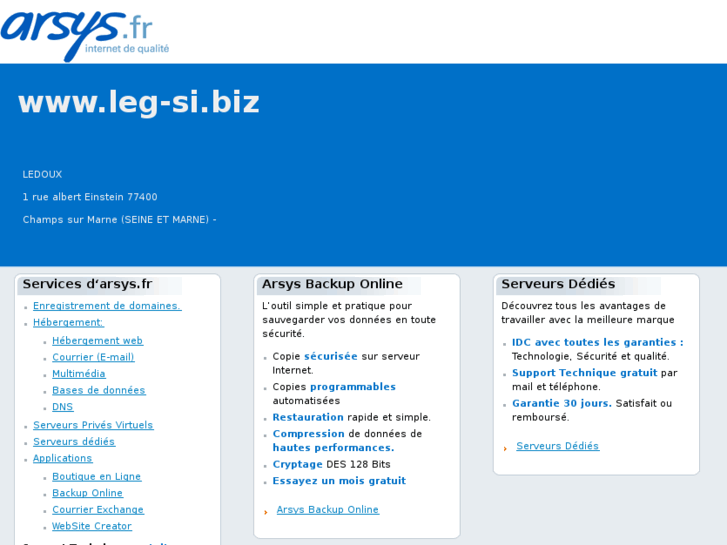
Task: Click 'Support Technique gratuit' text
Action: [x=584, y=373]
